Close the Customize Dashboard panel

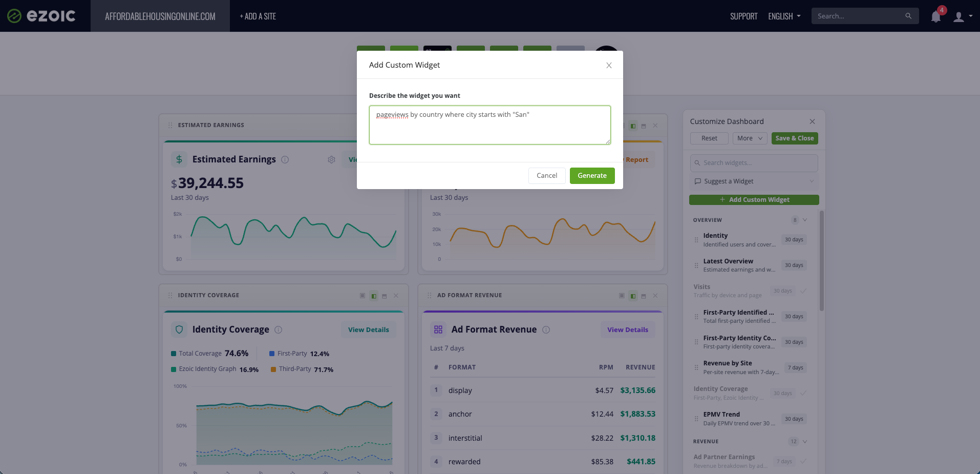(812, 121)
